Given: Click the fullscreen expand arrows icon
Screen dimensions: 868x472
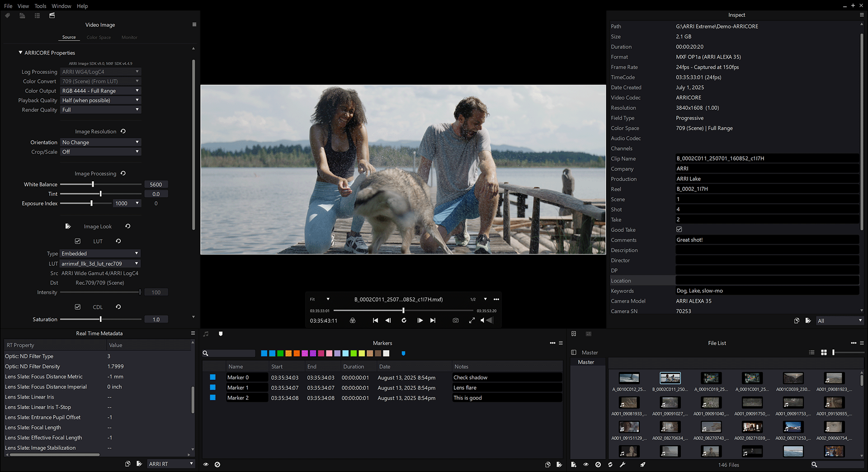Looking at the screenshot, I should (472, 321).
